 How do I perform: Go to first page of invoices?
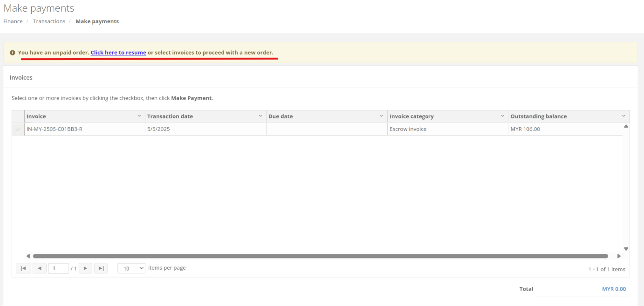(x=23, y=268)
